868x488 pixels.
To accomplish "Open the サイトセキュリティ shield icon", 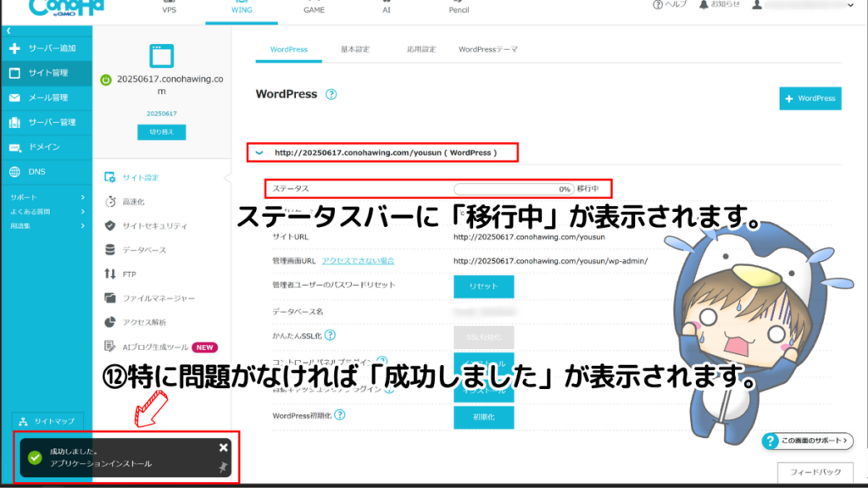I will pyautogui.click(x=110, y=225).
